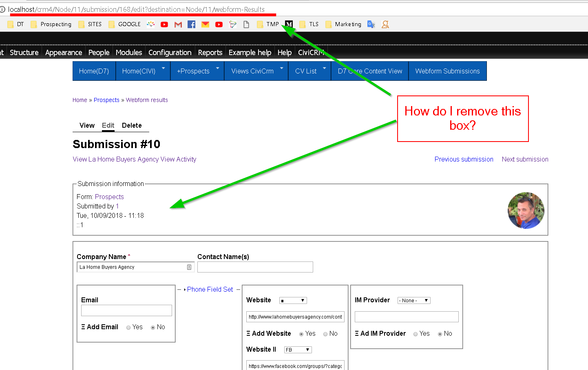Go to Home(D7) in blue nav bar

pyautogui.click(x=94, y=71)
